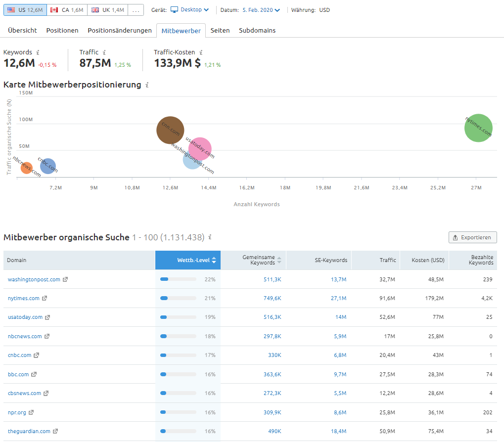Switch to Positionen tab
The height and width of the screenshot is (442, 504).
[62, 31]
